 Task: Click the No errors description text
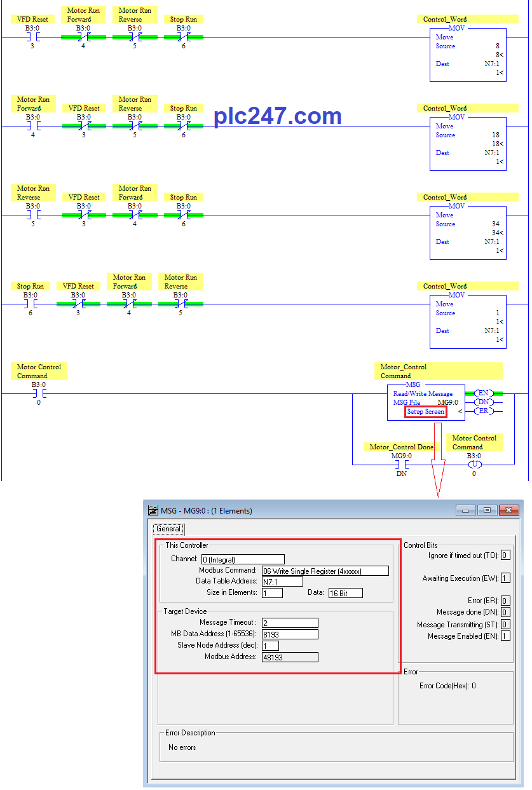(182, 747)
